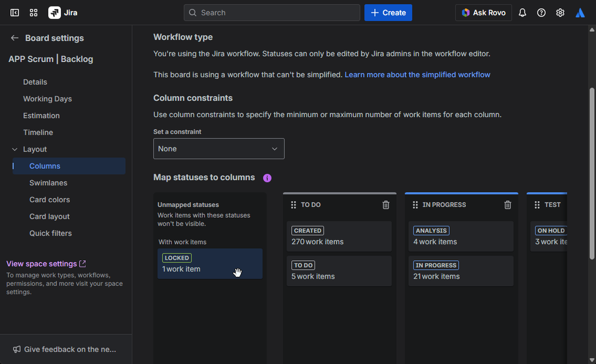The height and width of the screenshot is (364, 596).
Task: Select the TO DO status card with 5 work items
Action: click(x=339, y=271)
